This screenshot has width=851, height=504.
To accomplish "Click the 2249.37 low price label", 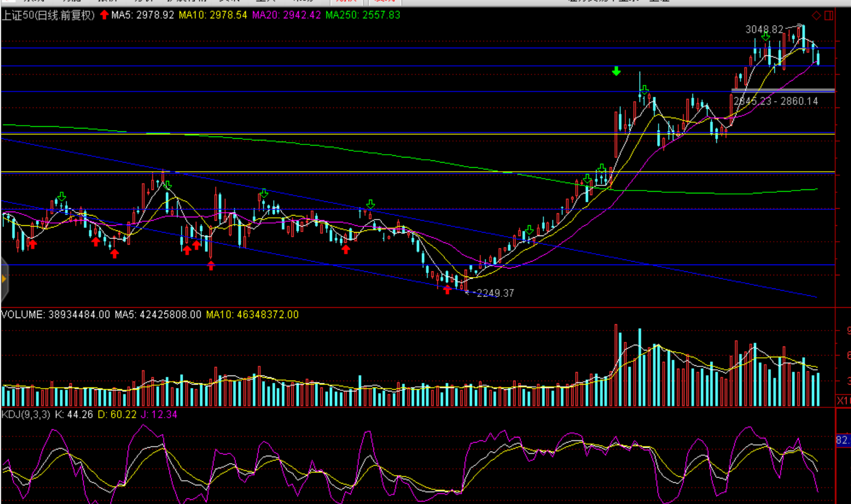I will (495, 294).
